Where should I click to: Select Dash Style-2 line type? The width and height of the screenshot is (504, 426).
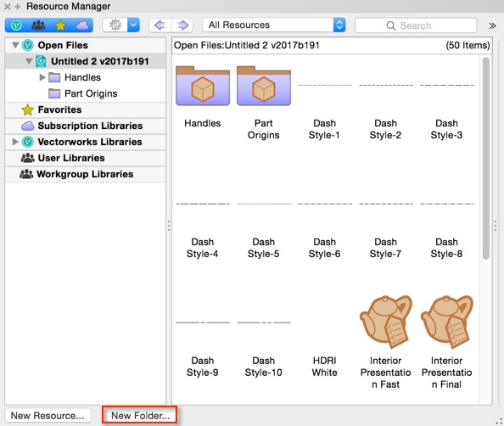pos(386,85)
